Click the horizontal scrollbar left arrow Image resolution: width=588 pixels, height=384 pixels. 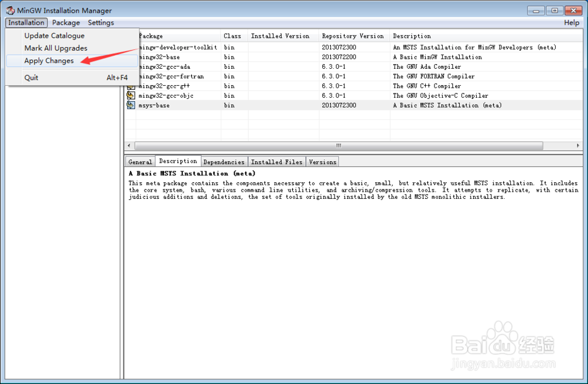[x=129, y=145]
